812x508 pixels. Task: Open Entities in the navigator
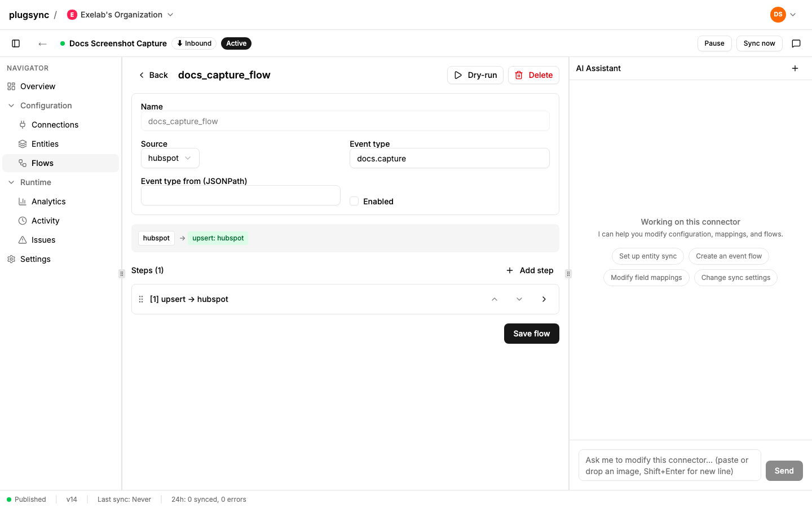point(61,144)
